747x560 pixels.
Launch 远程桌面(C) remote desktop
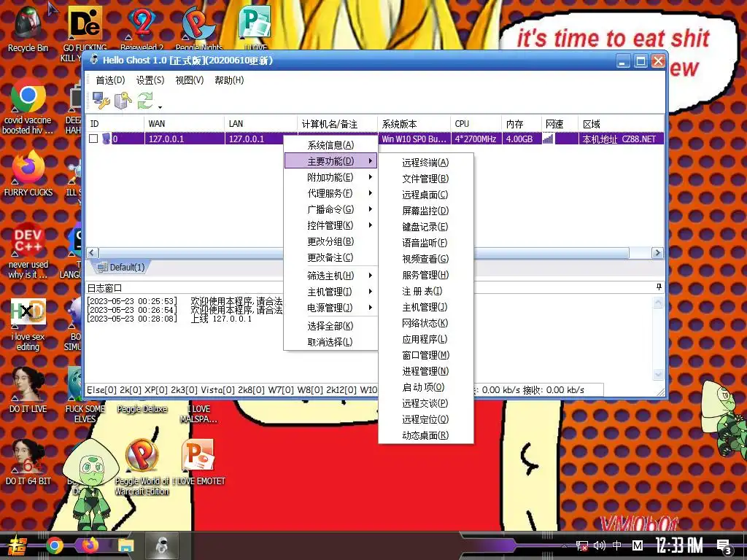point(425,195)
